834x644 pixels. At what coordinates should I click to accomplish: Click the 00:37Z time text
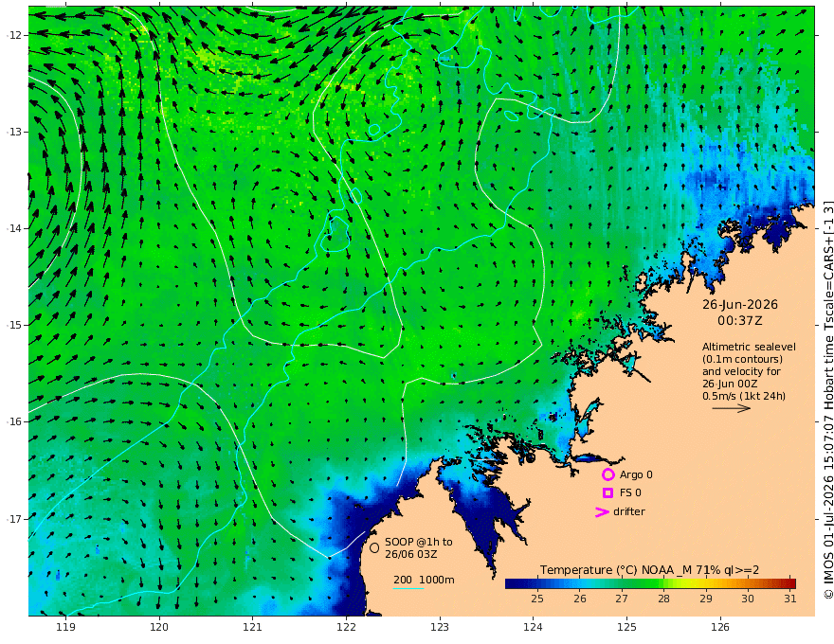[x=740, y=321]
